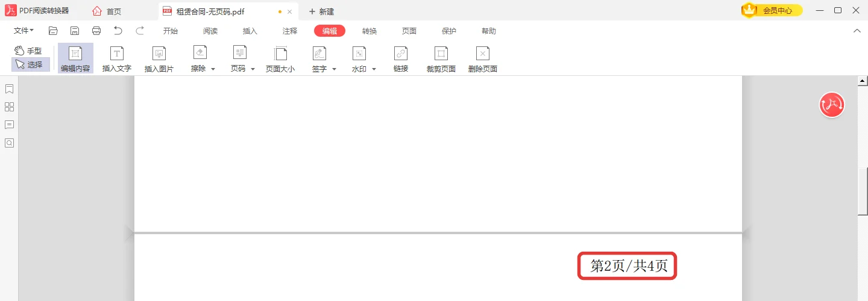Open the File (文件) menu dropdown
This screenshot has height=301, width=868.
click(x=24, y=31)
